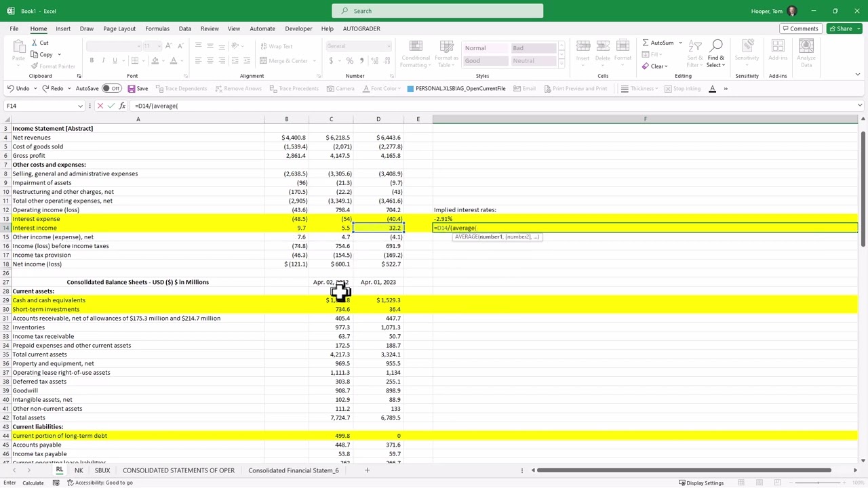Click the Short-term investments cell
868x488 pixels.
coord(138,309)
